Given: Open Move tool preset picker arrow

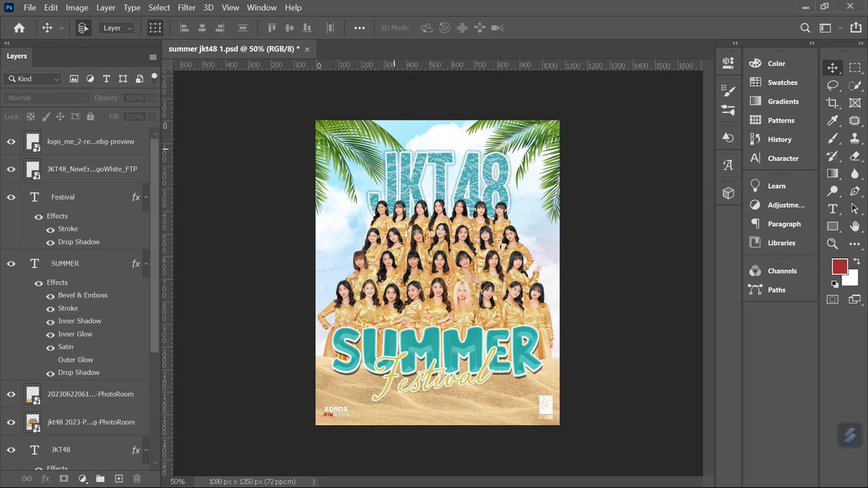Looking at the screenshot, I should (61, 28).
